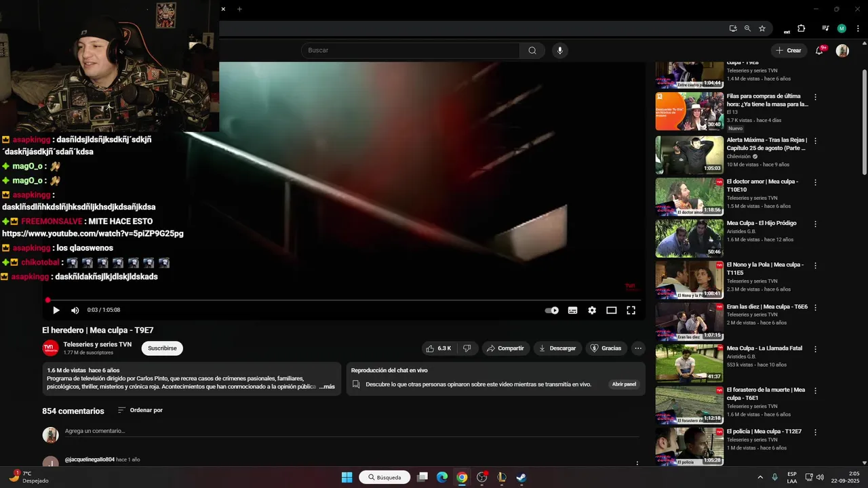Click the Gracias button
868x488 pixels.
606,348
